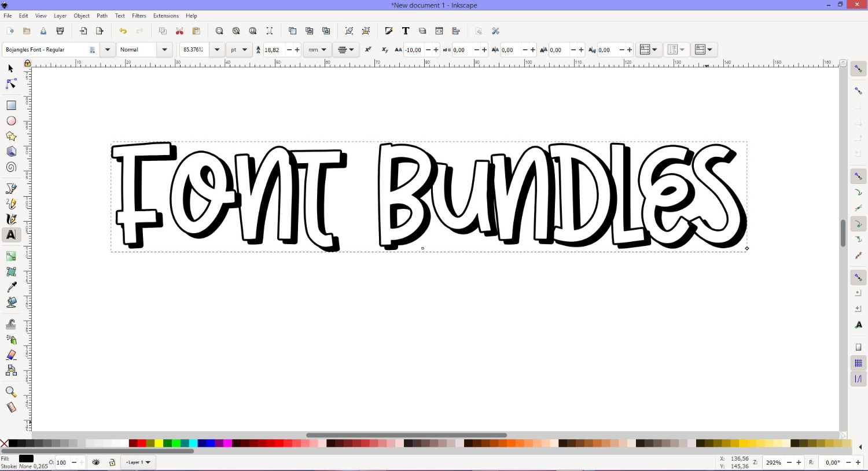Open the font family dropdown arrow

point(108,50)
